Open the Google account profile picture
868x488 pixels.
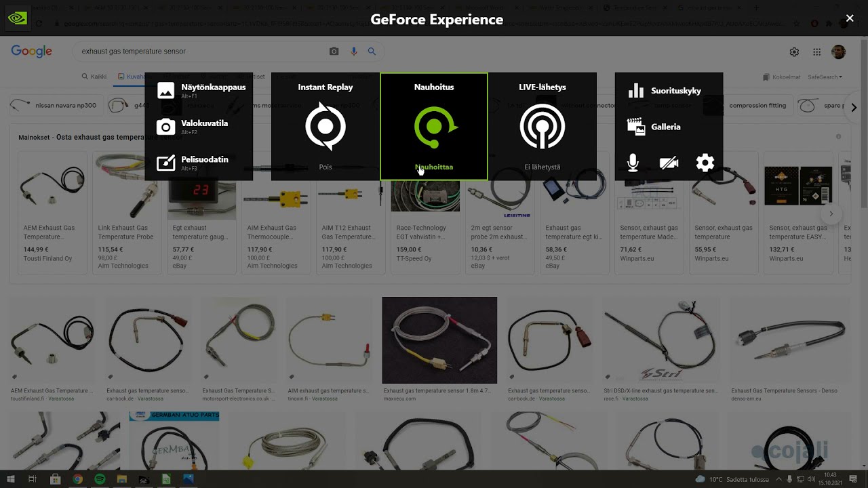[839, 52]
